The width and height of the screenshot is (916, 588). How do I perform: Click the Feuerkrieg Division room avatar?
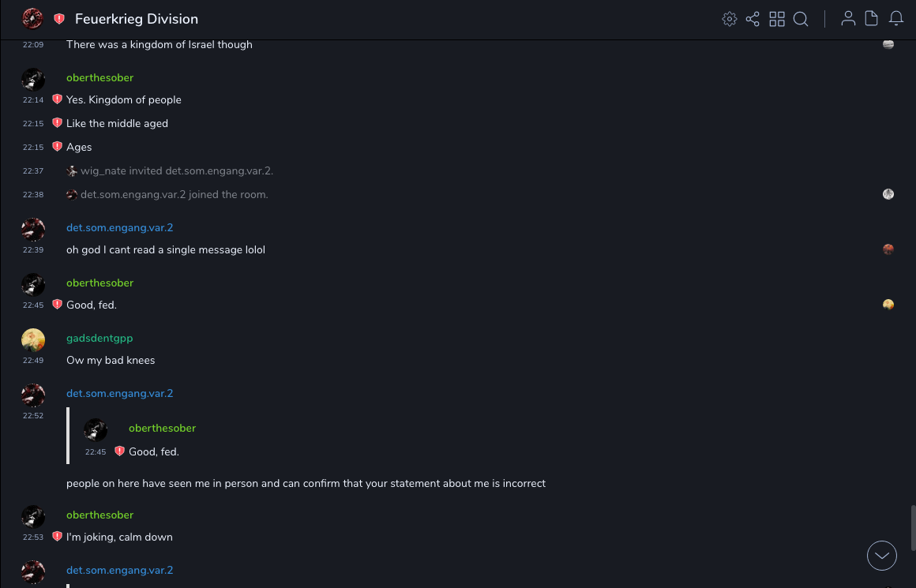coord(32,18)
